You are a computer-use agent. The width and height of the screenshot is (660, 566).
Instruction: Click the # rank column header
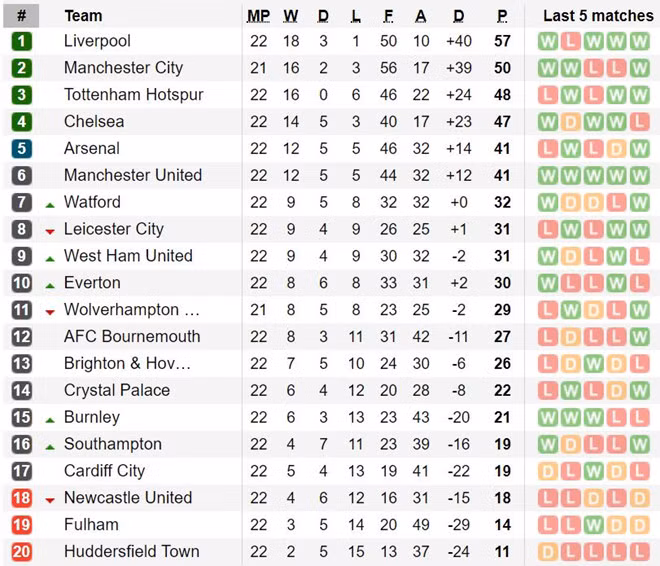click(22, 16)
